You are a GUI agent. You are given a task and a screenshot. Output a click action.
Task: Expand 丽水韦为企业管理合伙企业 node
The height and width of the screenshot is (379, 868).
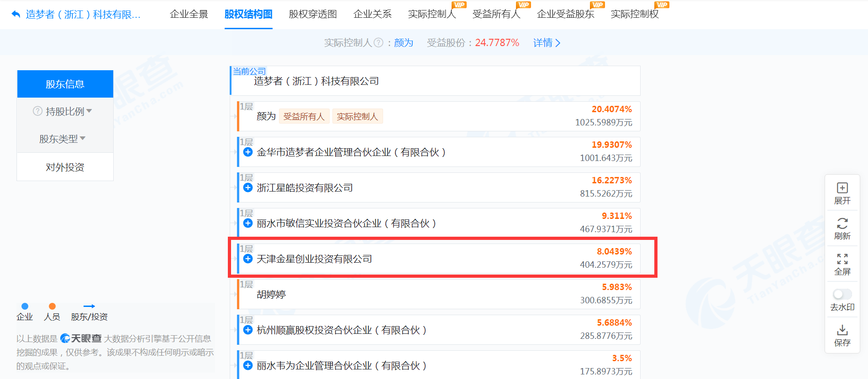tap(248, 365)
